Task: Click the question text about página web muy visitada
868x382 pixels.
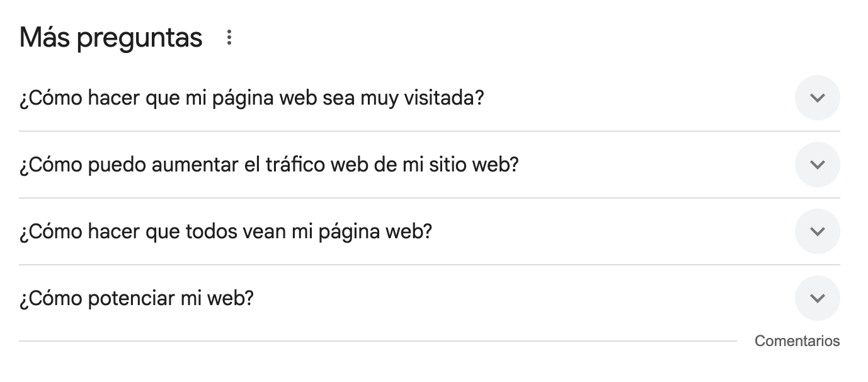Action: pos(251,98)
